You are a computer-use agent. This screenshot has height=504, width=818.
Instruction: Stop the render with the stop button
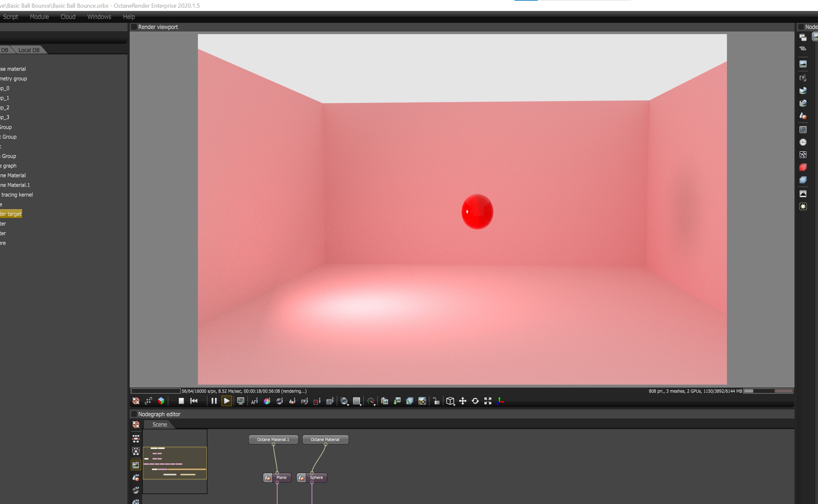181,401
